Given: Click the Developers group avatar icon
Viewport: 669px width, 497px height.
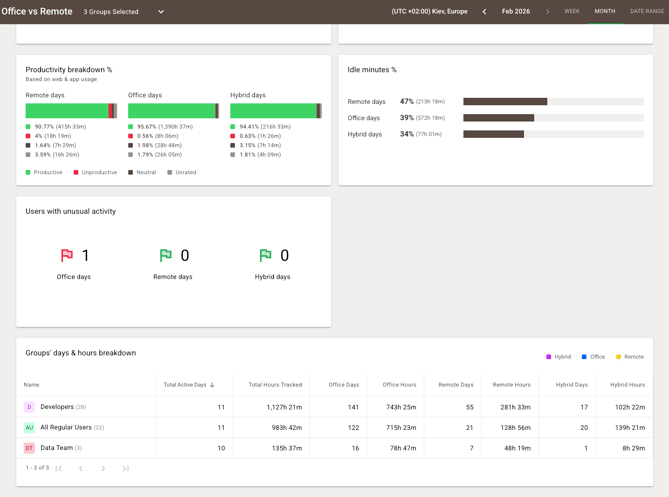Looking at the screenshot, I should coord(29,407).
